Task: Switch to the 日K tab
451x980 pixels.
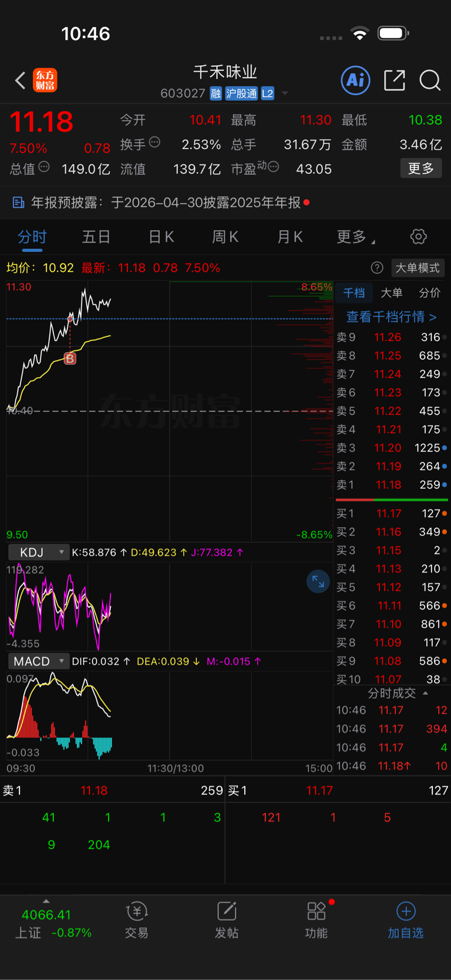Action: point(161,237)
